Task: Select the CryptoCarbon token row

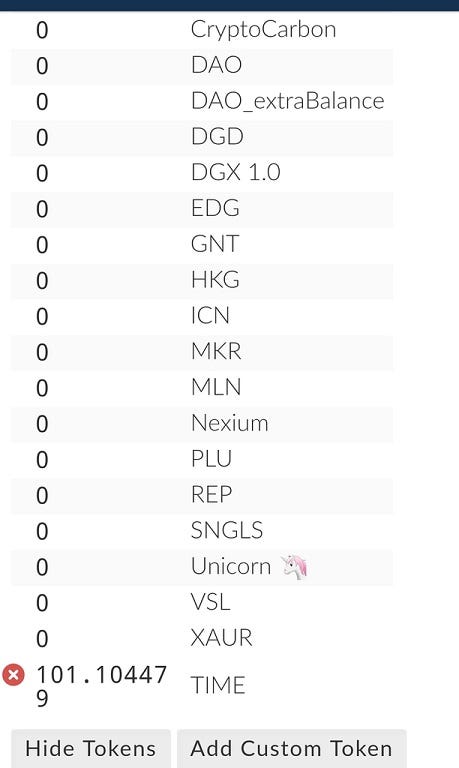Action: (202, 30)
